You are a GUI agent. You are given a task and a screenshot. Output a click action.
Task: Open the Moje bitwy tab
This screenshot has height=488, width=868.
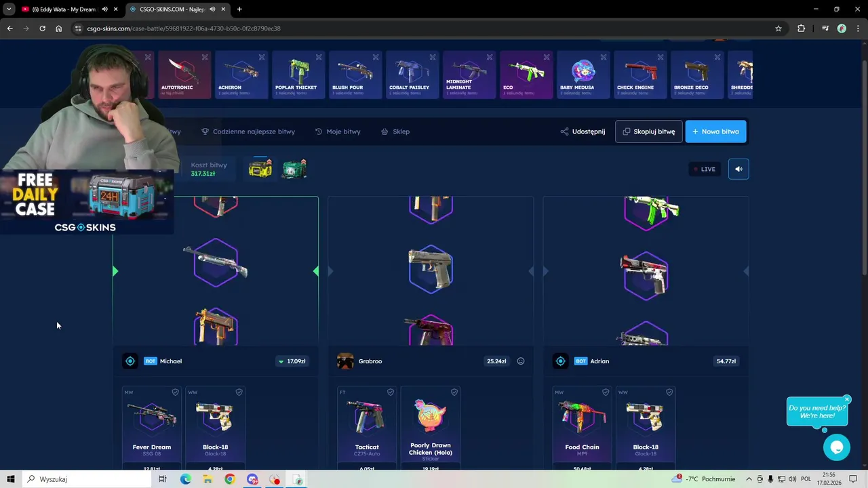point(338,131)
